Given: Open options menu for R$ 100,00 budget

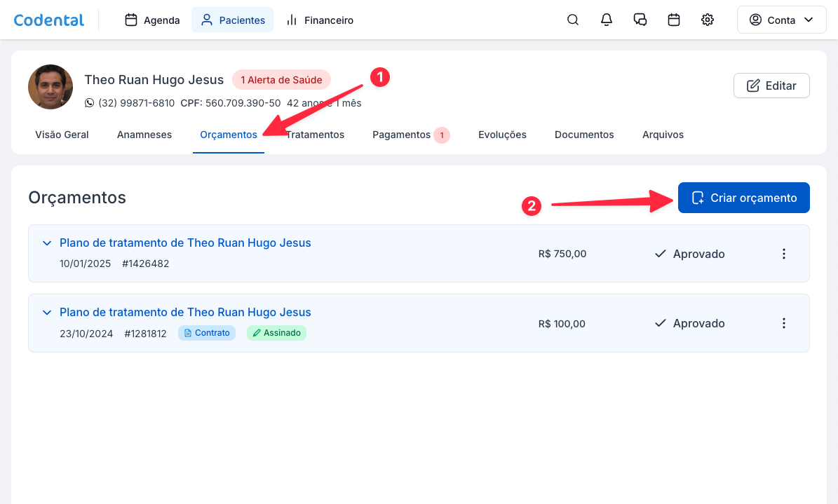Looking at the screenshot, I should point(784,323).
